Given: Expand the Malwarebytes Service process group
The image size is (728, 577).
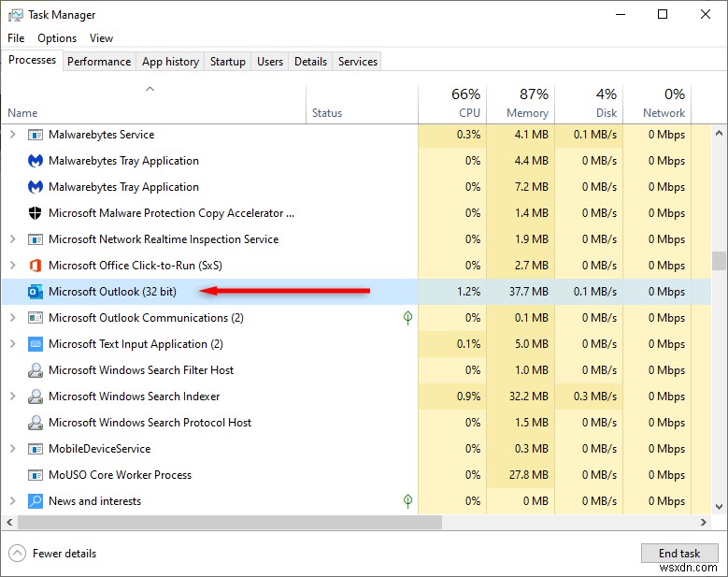Looking at the screenshot, I should (13, 135).
